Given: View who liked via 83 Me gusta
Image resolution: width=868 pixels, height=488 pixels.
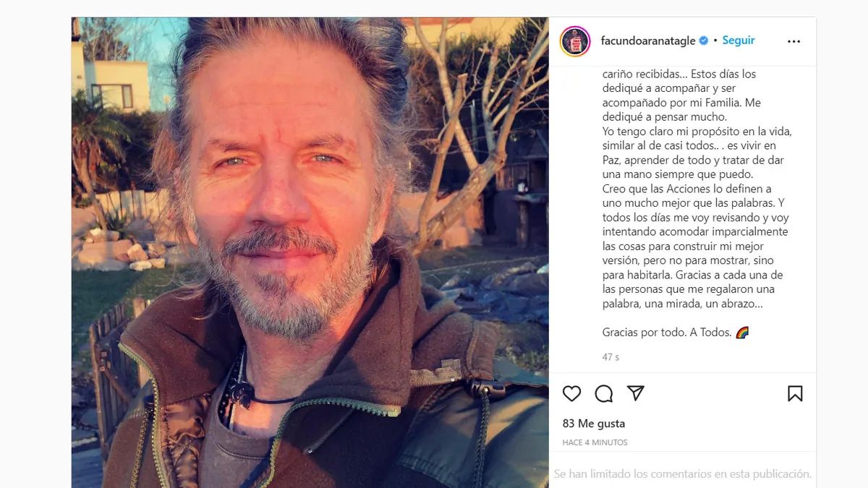Looking at the screenshot, I should point(594,424).
